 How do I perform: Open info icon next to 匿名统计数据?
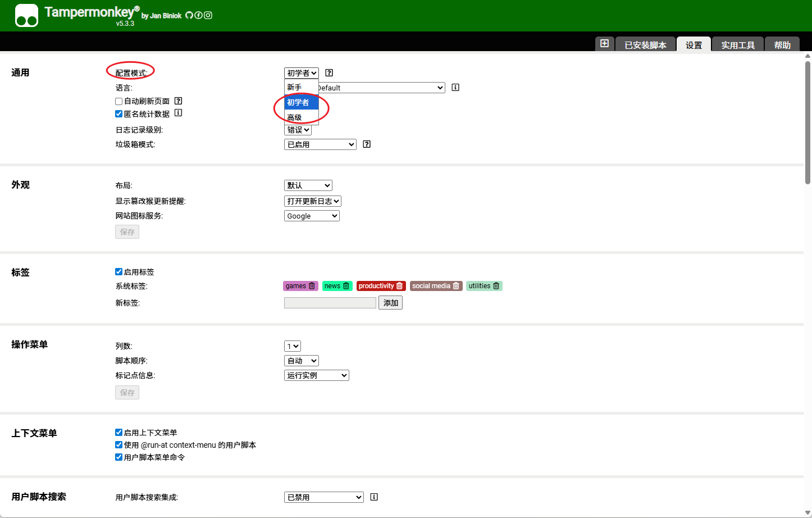(178, 113)
